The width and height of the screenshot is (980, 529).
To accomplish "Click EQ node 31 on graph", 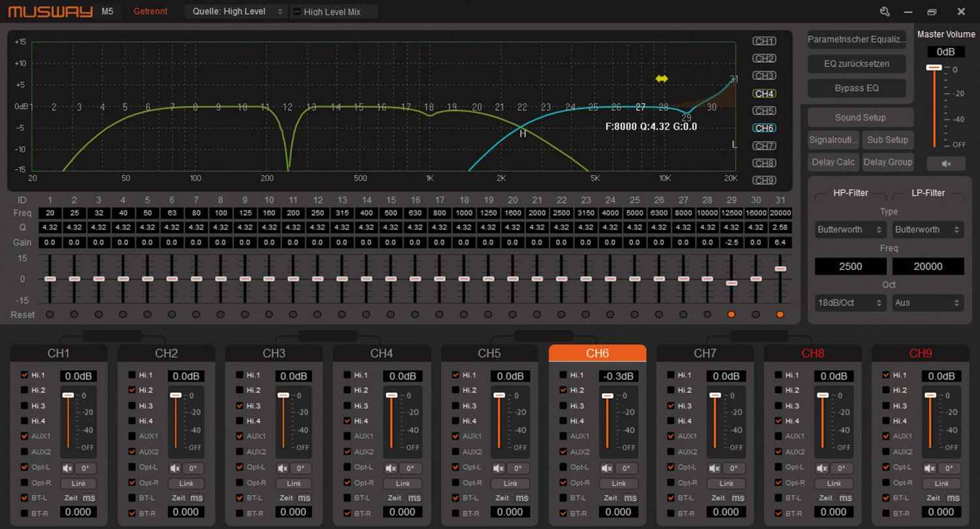I will pos(734,79).
